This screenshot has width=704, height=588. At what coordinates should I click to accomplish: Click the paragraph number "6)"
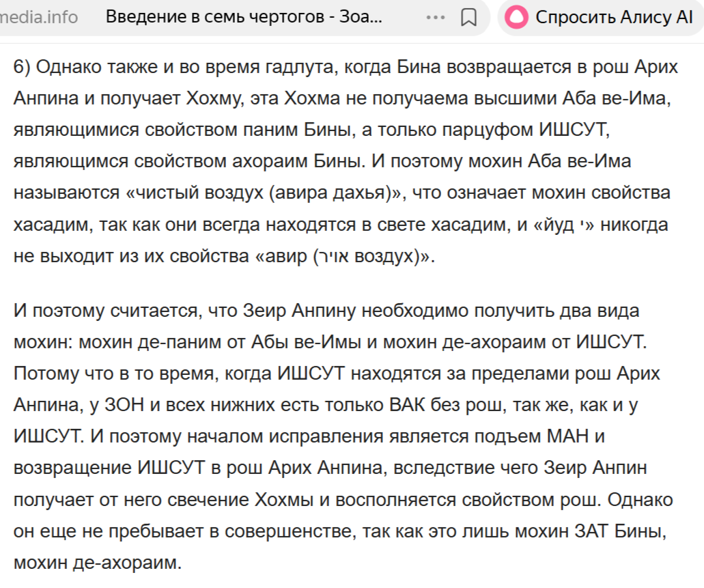22,67
